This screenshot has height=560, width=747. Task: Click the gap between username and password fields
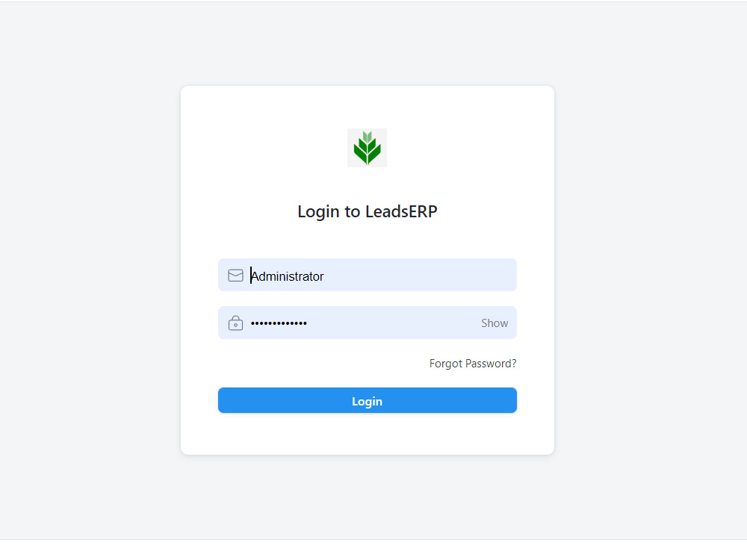click(x=368, y=299)
